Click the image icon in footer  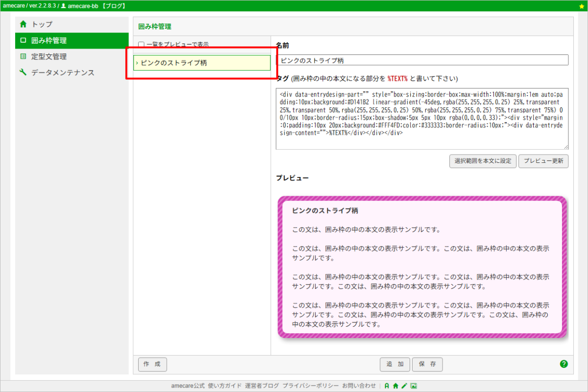point(414,386)
